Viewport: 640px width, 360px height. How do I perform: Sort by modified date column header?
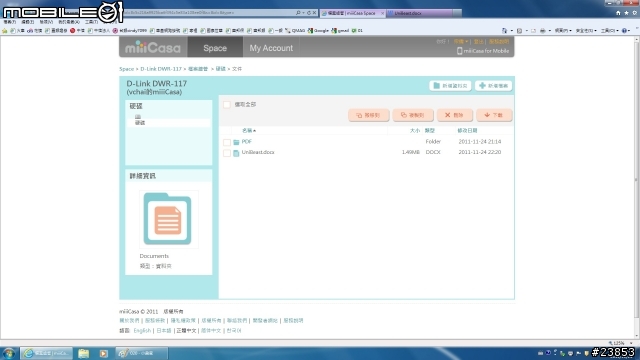click(467, 131)
